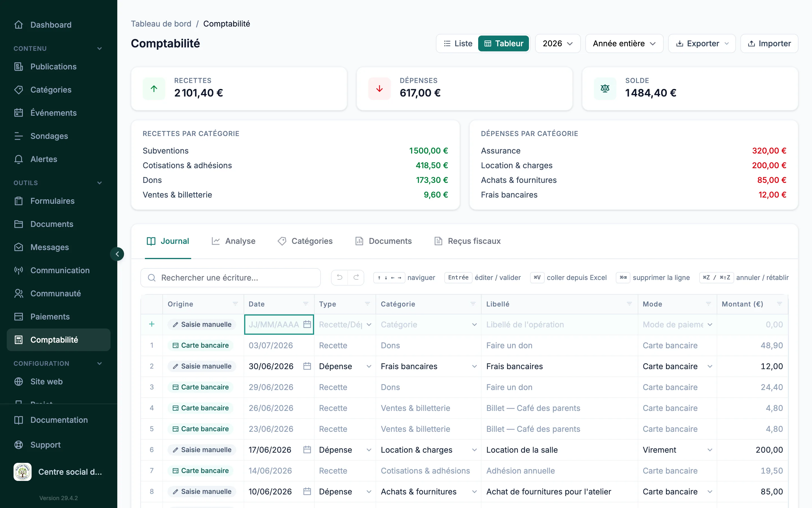Switch to the Catégories tab

coord(305,241)
